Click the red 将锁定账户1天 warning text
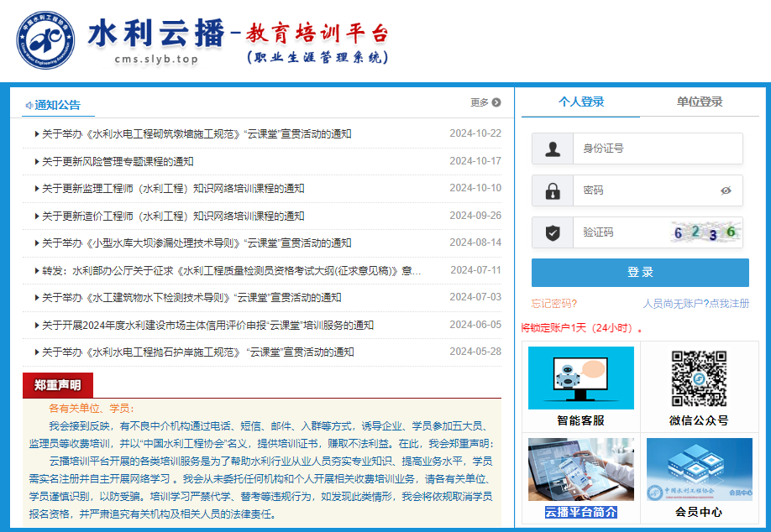Image resolution: width=771 pixels, height=532 pixels. click(x=582, y=328)
